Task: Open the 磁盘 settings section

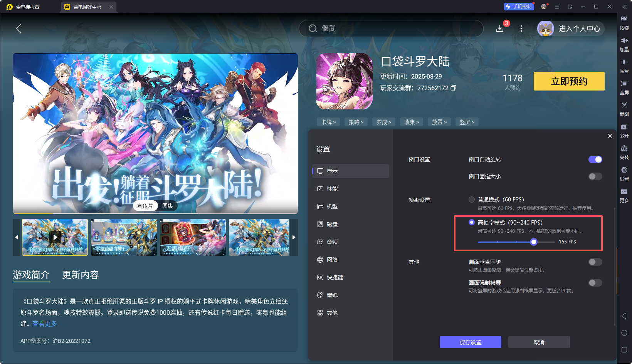Action: click(x=351, y=224)
